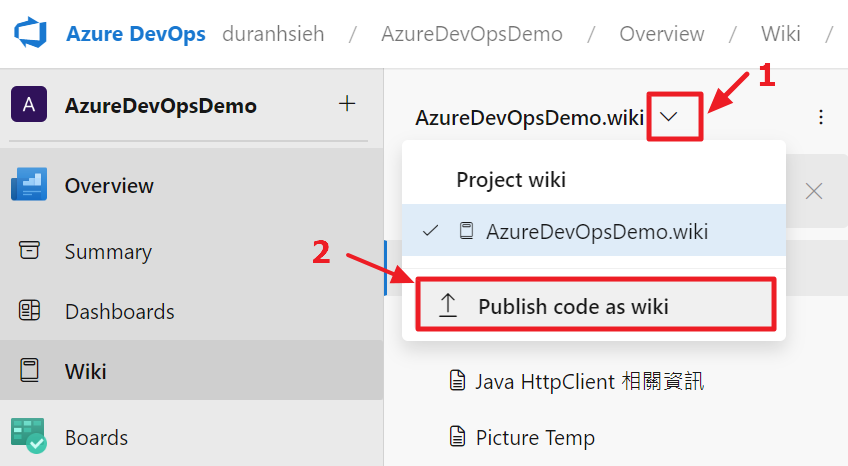Click the plus icon next to project name

[x=347, y=103]
